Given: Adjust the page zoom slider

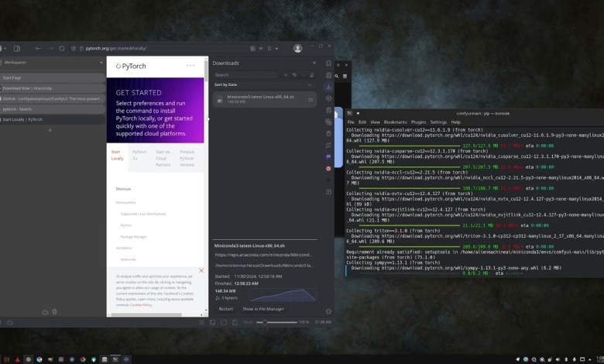Looking at the screenshot, I should (276, 322).
